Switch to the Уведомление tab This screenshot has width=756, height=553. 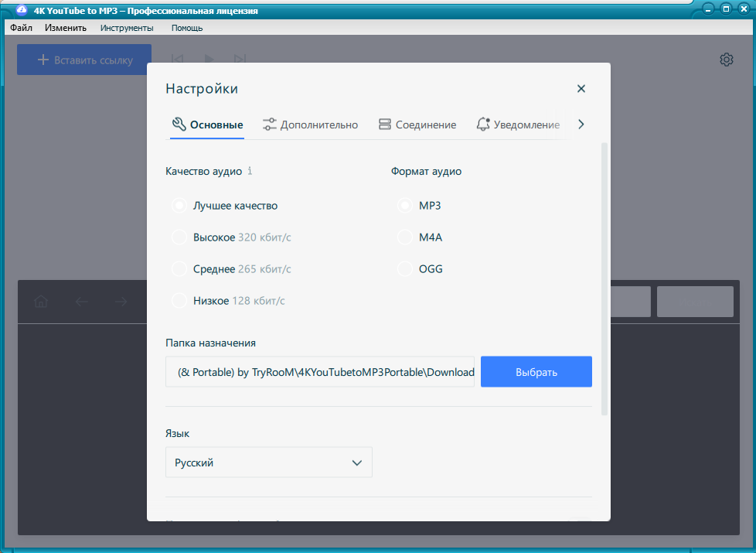pyautogui.click(x=519, y=125)
